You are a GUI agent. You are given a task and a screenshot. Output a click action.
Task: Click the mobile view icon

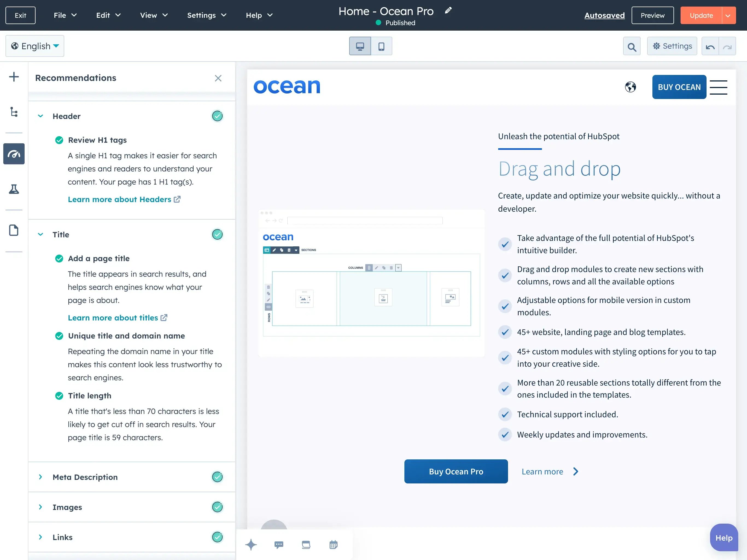[x=381, y=46]
